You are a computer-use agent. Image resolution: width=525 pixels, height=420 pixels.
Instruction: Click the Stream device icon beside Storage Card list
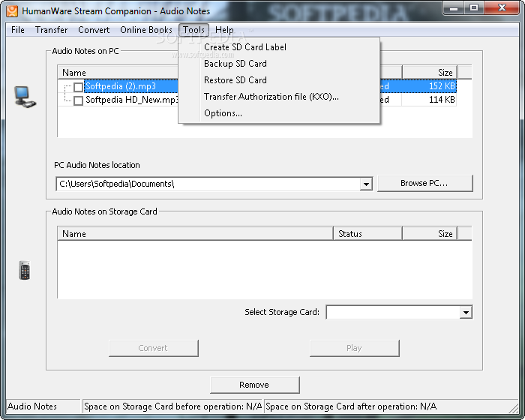click(x=25, y=270)
